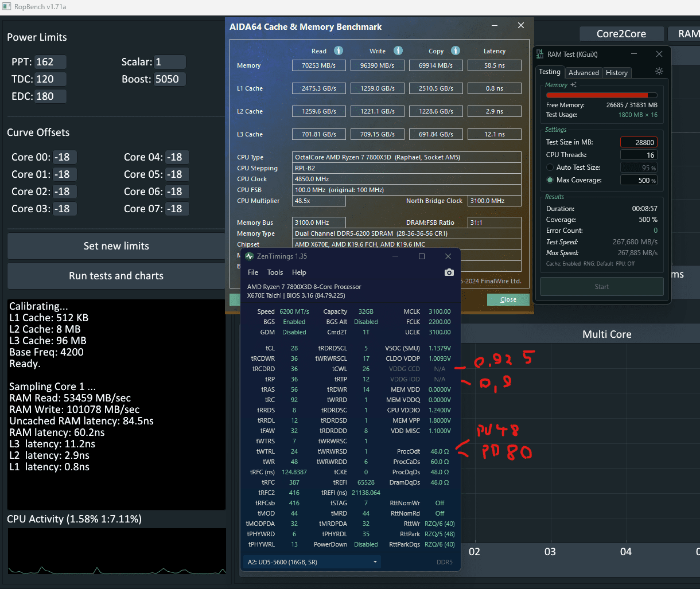Screen dimensions: 700x589
Task: Click the Memory Write value 96390 MB/s
Action: (x=378, y=65)
